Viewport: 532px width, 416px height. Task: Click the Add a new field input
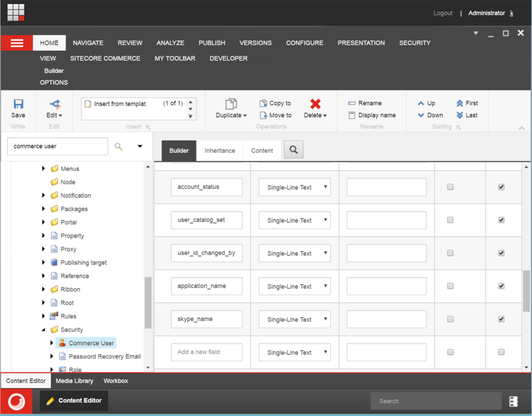[x=206, y=352]
